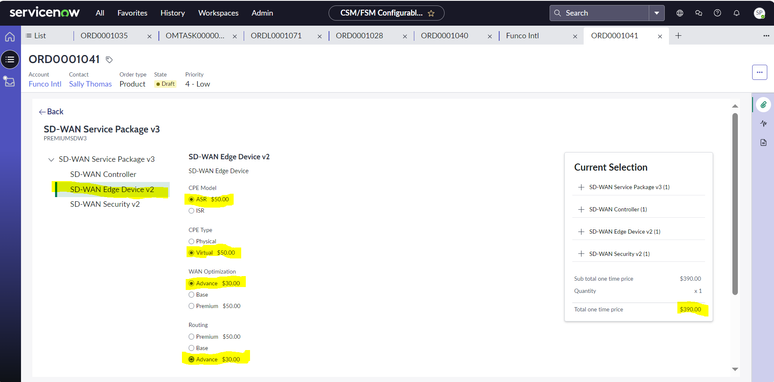Open the Help question mark icon
This screenshot has height=382, width=774.
[717, 13]
